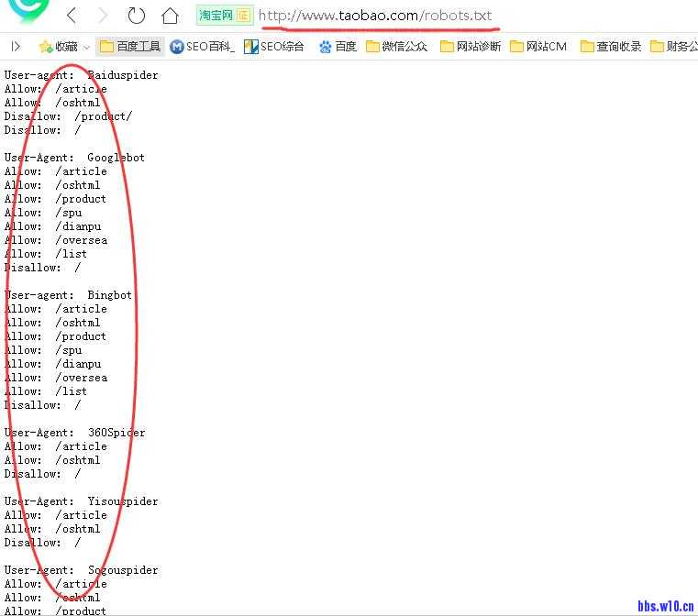This screenshot has width=698, height=616.
Task: Open the SEO综合 bookmark
Action: coord(275,46)
